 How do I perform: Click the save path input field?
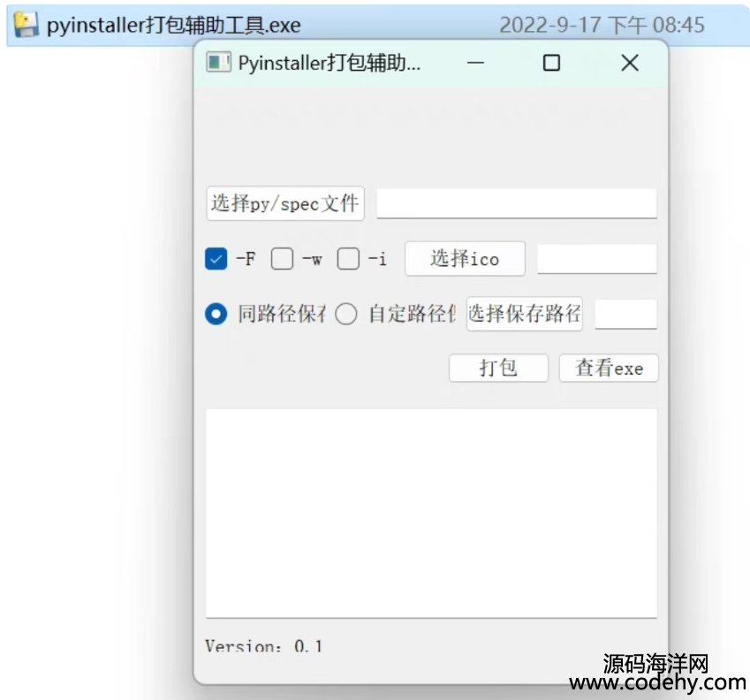point(625,315)
